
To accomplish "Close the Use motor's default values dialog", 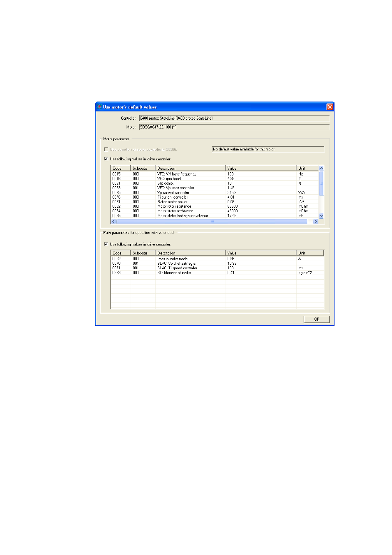I will pos(330,107).
